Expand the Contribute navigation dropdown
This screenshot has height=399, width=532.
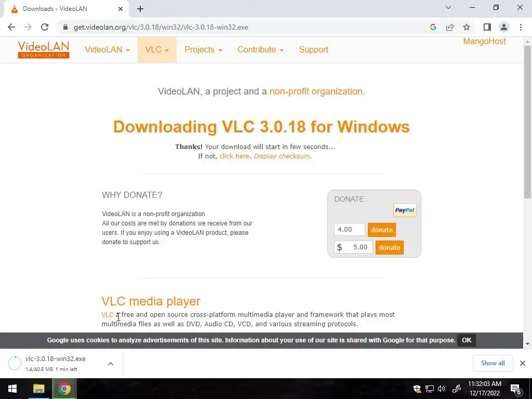pos(261,49)
